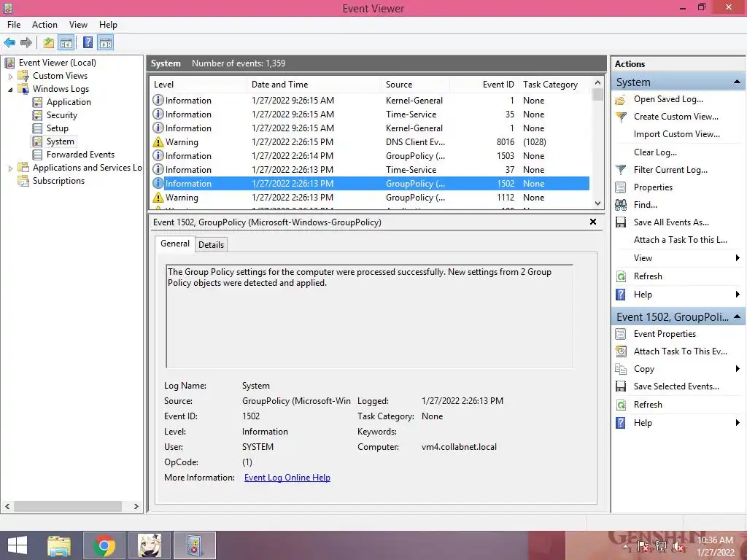The height and width of the screenshot is (560, 747).
Task: Click the Copy icon in Actions pane
Action: tap(621, 369)
